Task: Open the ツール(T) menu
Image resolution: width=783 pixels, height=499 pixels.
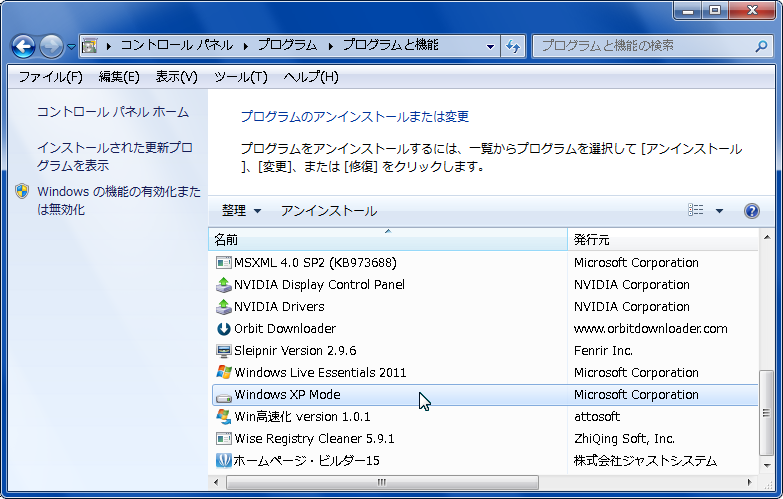Action: click(x=241, y=77)
